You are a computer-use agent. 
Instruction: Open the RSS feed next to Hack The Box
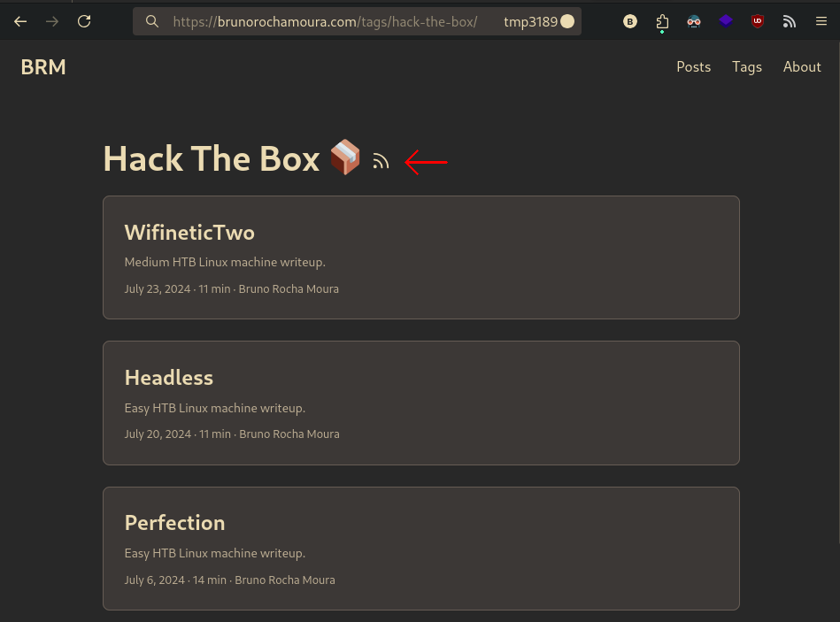point(381,161)
